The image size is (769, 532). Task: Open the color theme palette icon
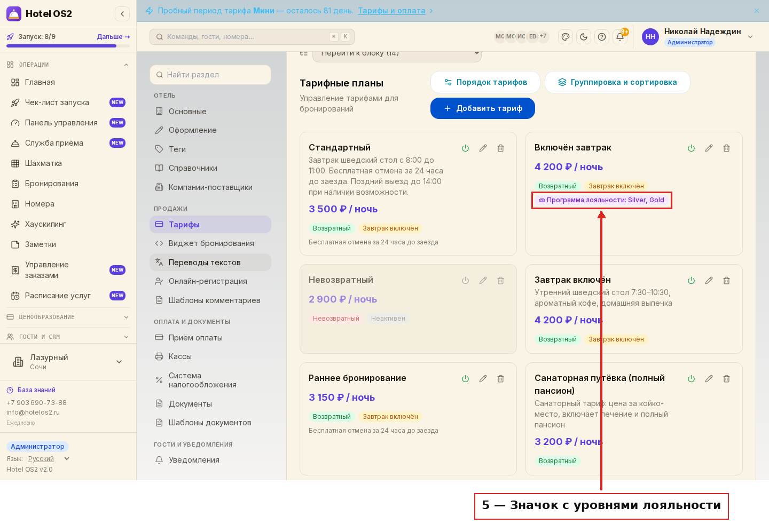(566, 37)
